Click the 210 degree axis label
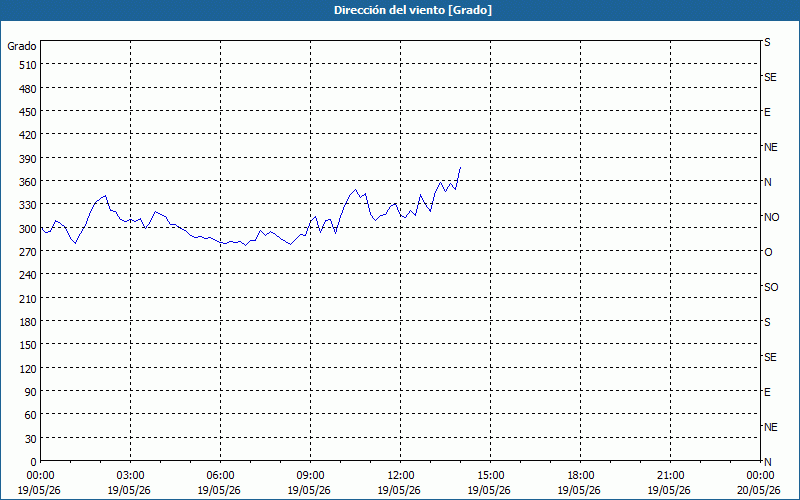Screen dimensions: 800x500 pyautogui.click(x=28, y=299)
